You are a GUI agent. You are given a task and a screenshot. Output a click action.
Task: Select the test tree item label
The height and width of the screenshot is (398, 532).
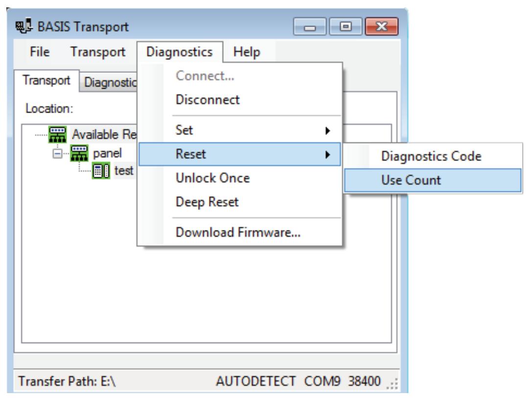point(124,170)
